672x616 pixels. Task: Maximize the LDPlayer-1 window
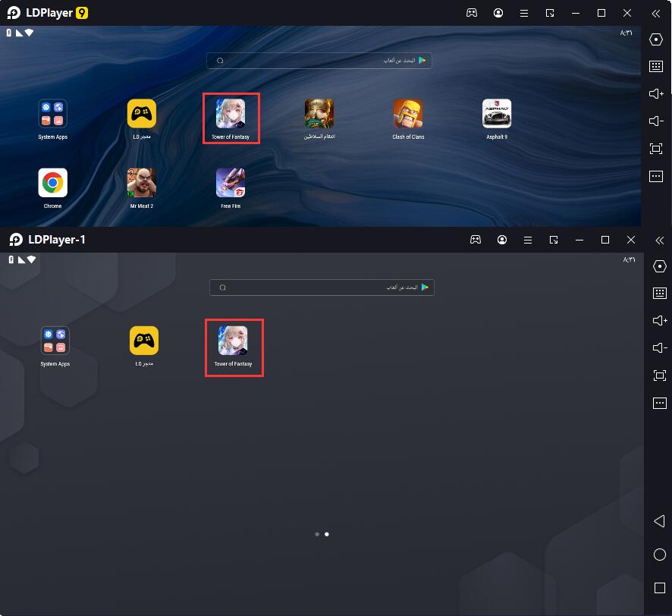pos(605,240)
